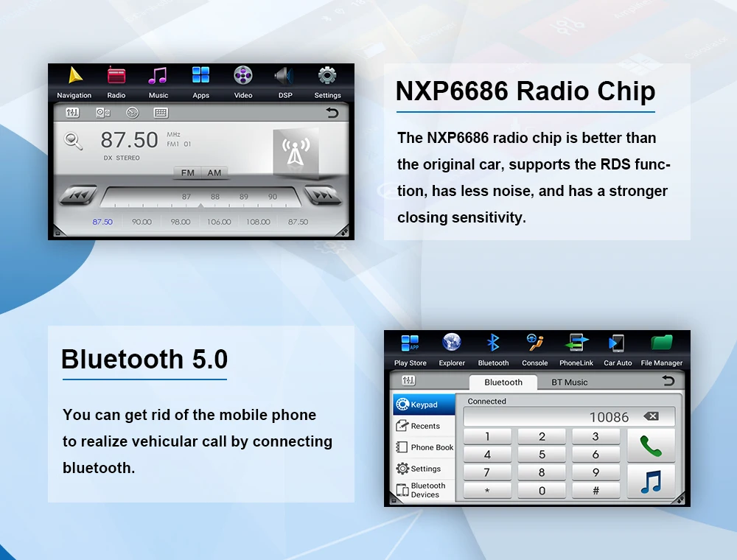Open Settings in the Bluetooth sidebar
The image size is (737, 560).
coord(425,469)
